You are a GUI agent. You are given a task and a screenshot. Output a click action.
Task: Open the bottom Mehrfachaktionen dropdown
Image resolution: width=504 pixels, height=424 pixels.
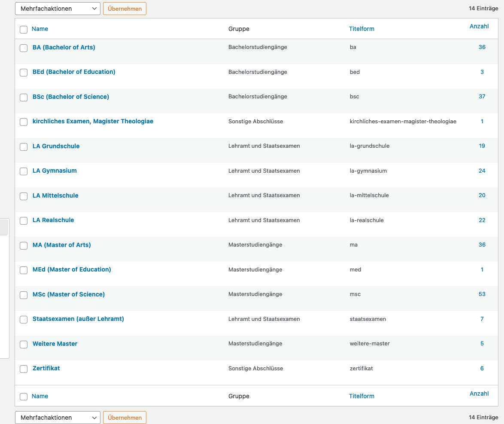58,417
